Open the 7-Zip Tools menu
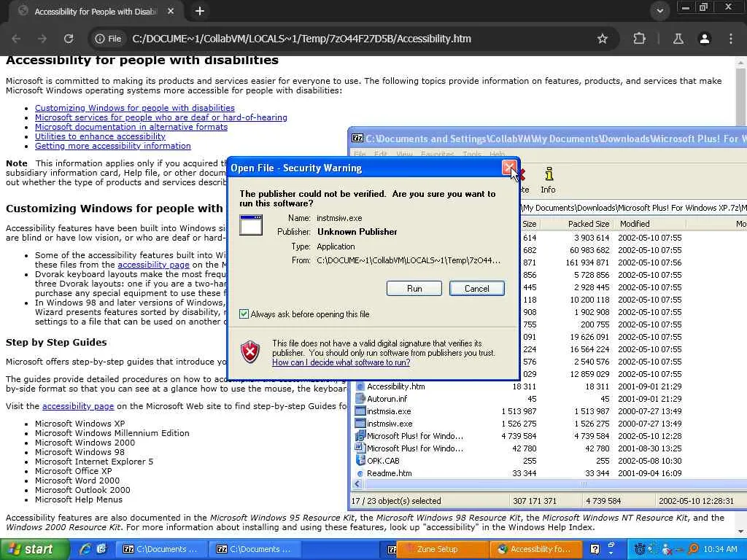 [472, 155]
